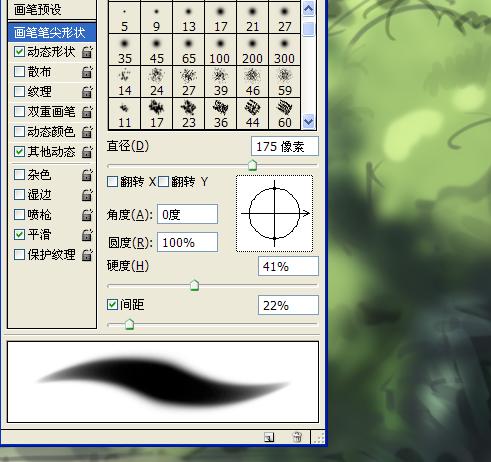Create new brush preset icon at panel bottom
The image size is (491, 462).
[269, 437]
